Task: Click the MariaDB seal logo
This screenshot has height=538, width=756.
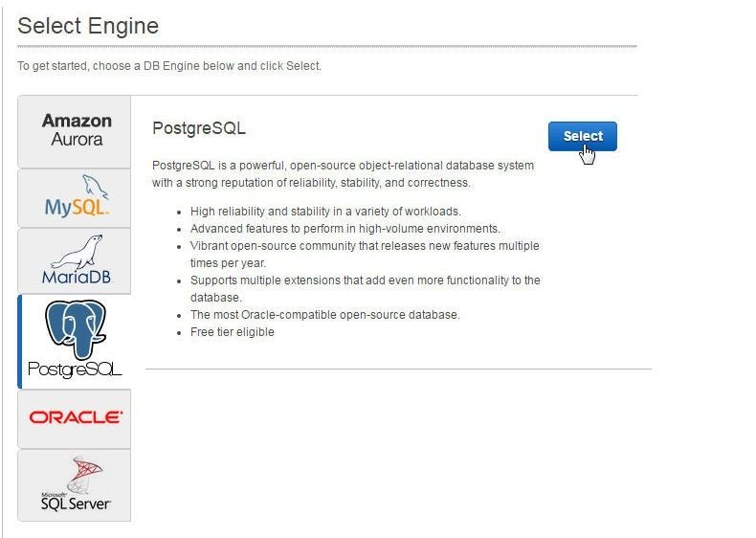Action: click(77, 259)
